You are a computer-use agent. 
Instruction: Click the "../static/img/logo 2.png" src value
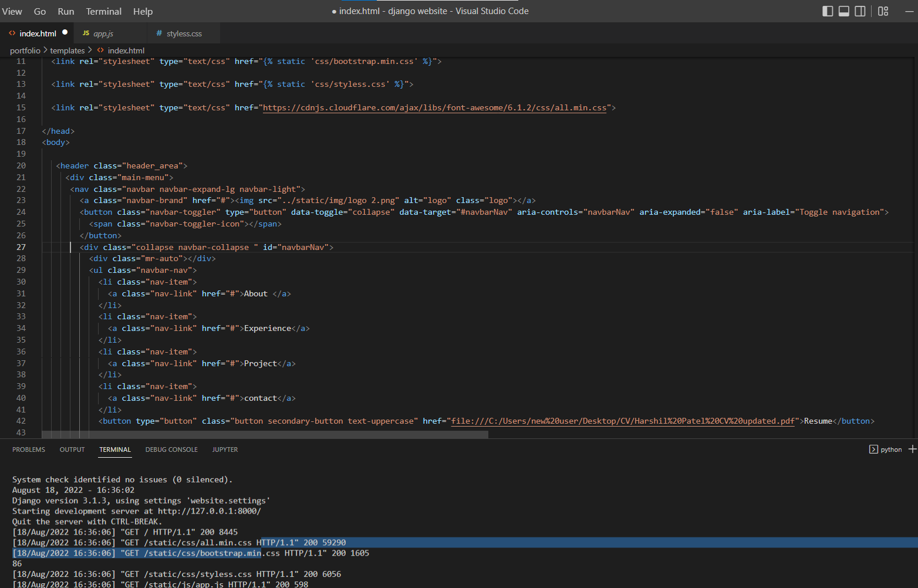(338, 200)
